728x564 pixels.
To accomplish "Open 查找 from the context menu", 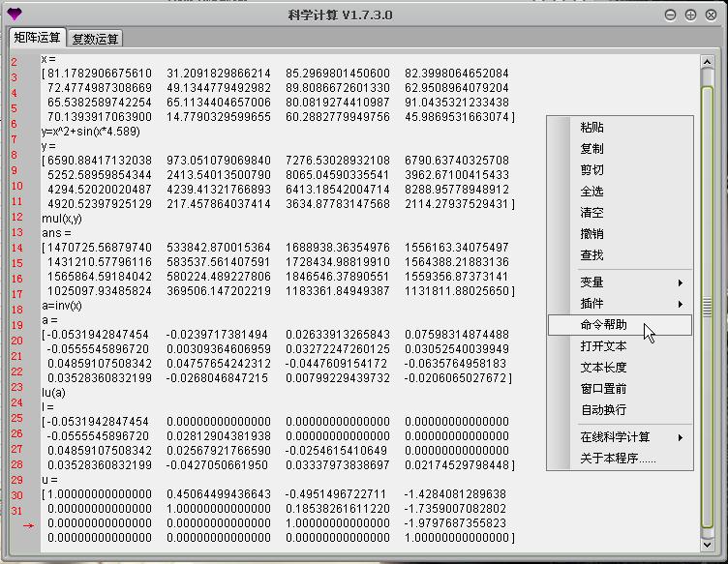I will pos(591,255).
